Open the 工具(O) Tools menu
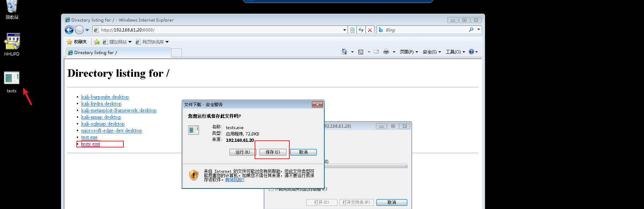 (x=456, y=52)
